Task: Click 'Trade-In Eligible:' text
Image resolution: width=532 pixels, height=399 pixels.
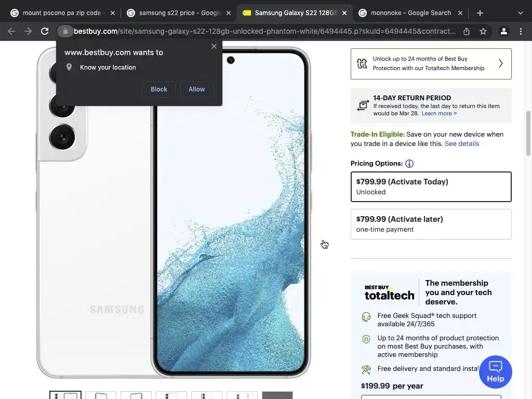Action: [x=378, y=135]
